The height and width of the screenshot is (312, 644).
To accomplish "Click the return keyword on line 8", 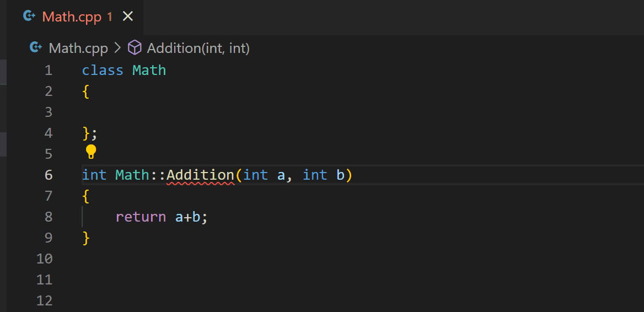I will pos(141,217).
